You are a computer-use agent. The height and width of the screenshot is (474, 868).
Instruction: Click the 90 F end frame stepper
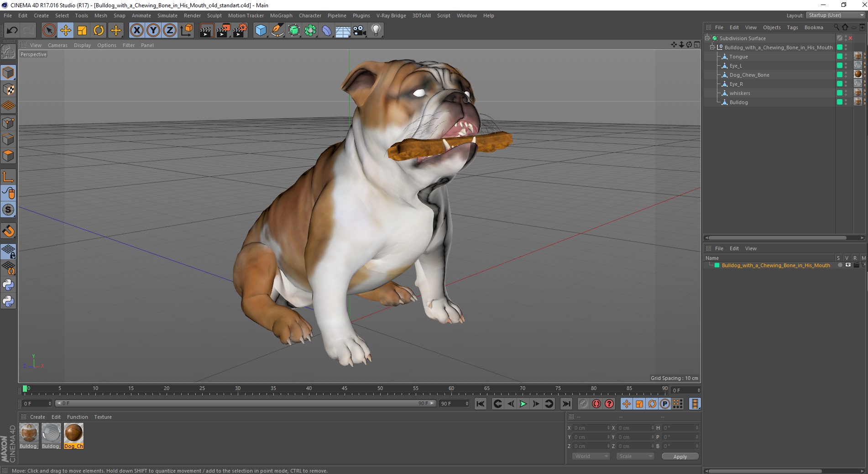coord(466,404)
